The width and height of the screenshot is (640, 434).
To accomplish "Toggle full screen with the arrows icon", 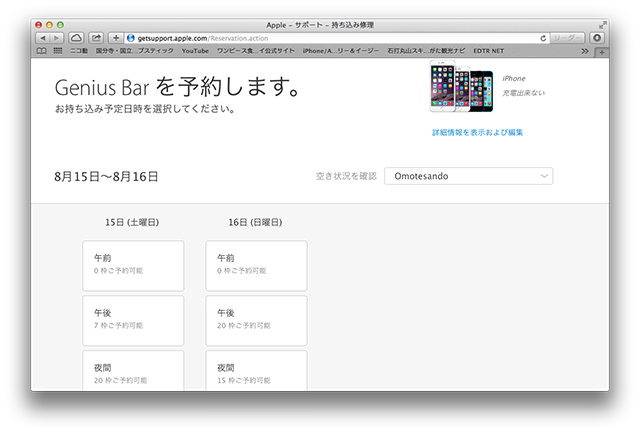I will point(602,25).
